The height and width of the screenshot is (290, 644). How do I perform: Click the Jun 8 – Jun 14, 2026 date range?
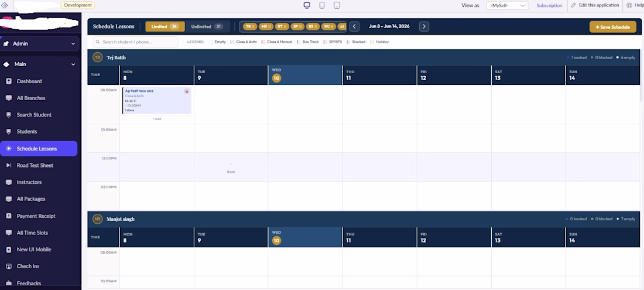click(x=389, y=26)
